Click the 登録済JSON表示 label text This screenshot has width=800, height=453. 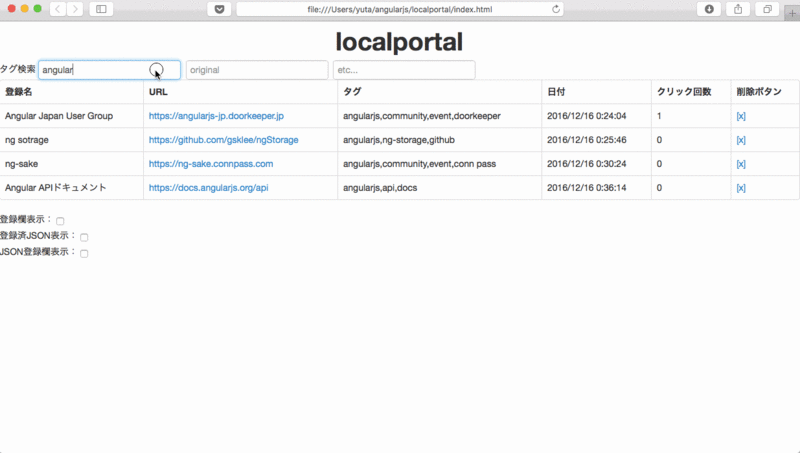coord(38,236)
